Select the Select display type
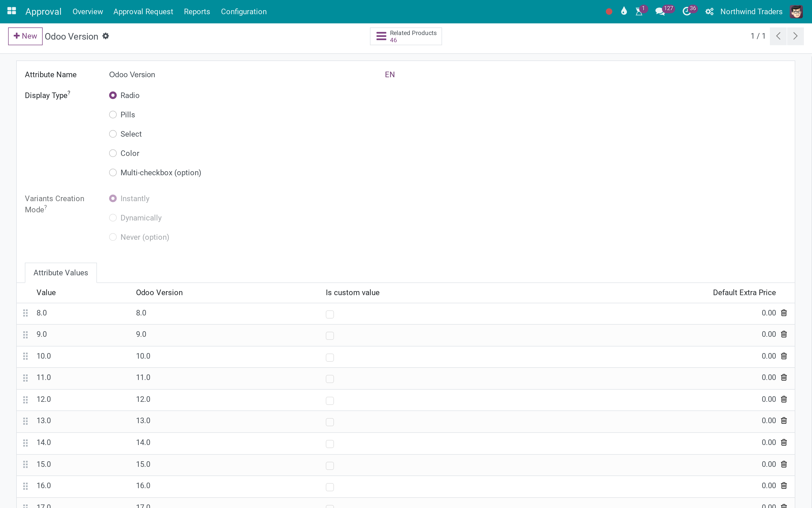 (x=113, y=134)
